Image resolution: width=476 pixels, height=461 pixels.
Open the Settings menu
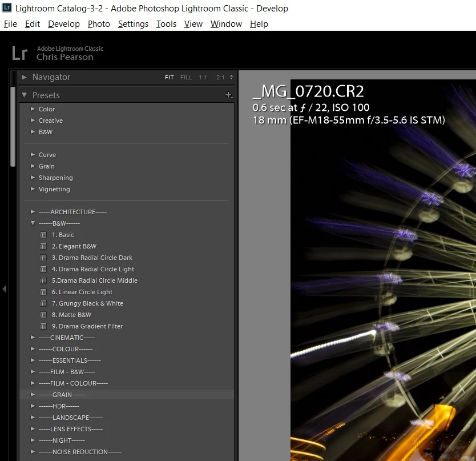click(x=133, y=23)
